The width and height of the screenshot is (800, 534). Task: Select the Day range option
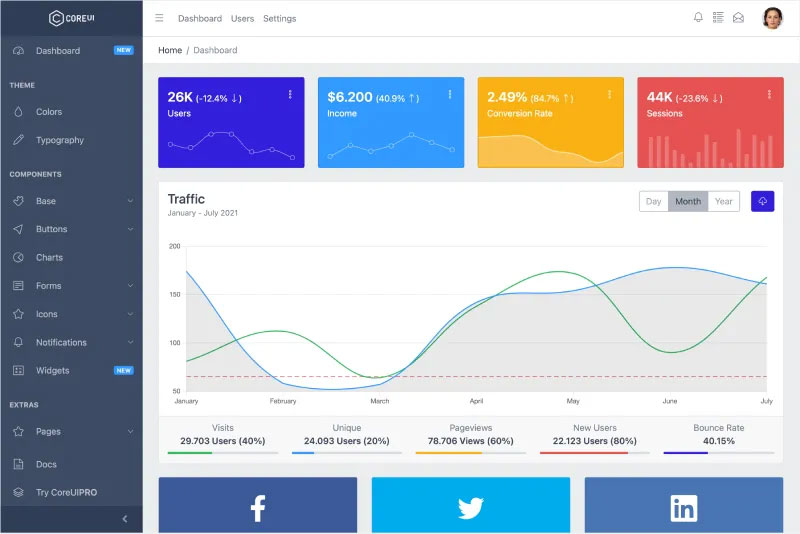pos(653,201)
